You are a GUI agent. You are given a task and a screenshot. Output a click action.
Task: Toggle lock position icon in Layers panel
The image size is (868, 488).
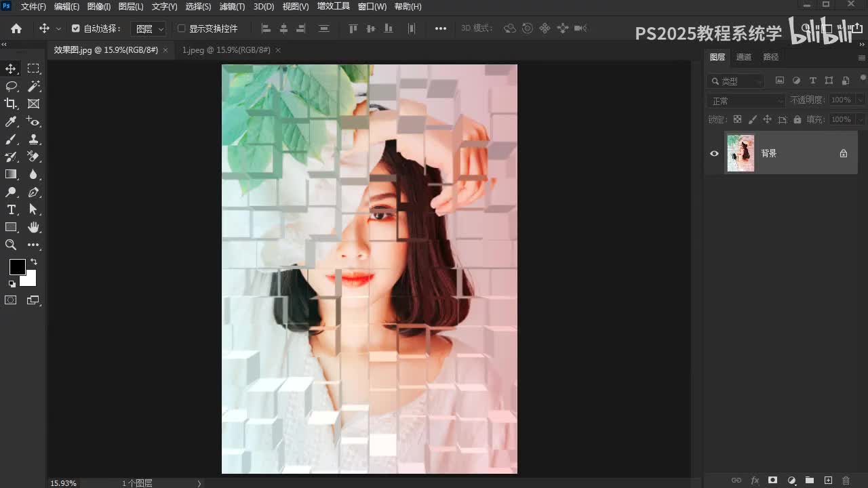pos(767,119)
